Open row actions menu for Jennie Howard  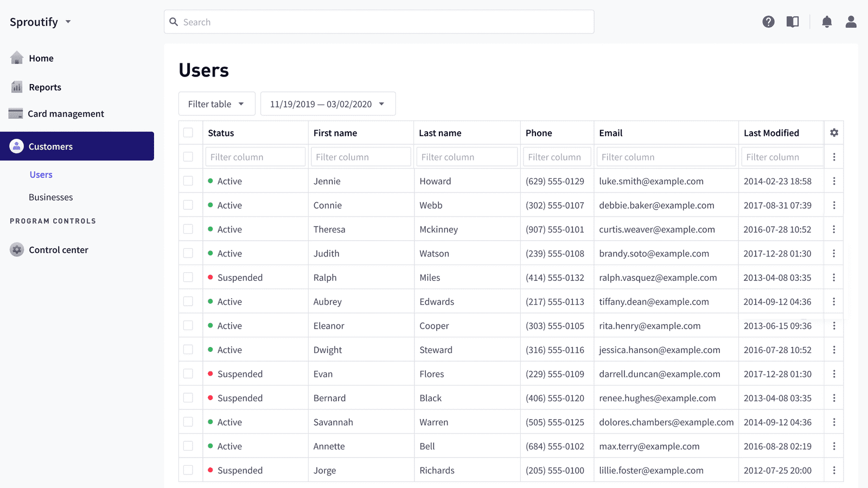point(834,181)
